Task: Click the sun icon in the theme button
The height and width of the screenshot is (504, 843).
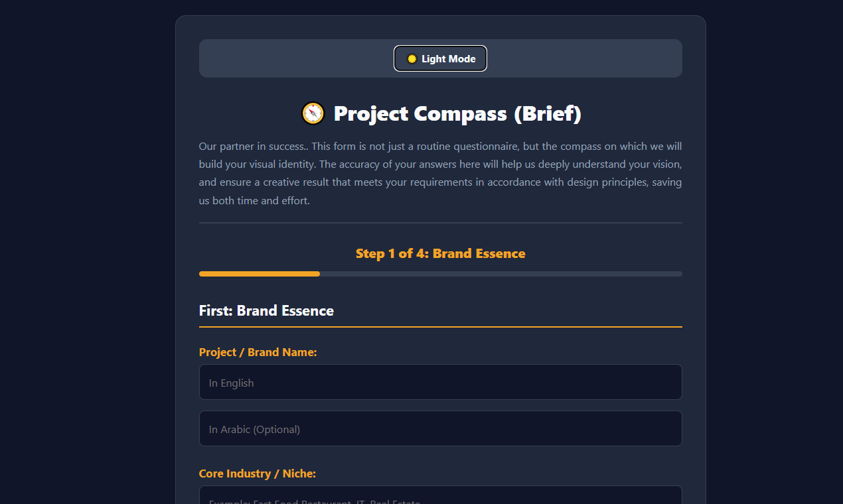Action: 412,59
